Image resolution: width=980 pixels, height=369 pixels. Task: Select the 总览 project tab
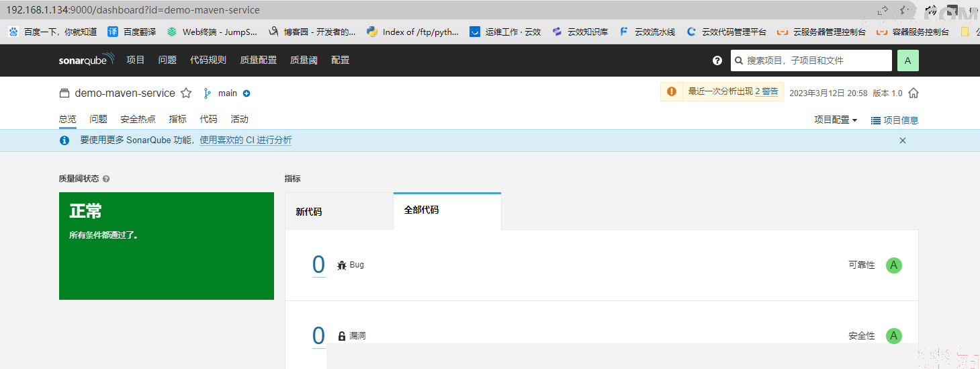(67, 119)
